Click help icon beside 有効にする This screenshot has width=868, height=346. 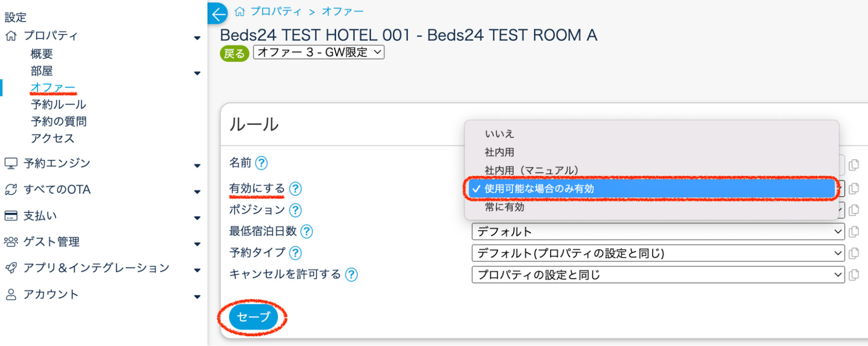pyautogui.click(x=296, y=189)
